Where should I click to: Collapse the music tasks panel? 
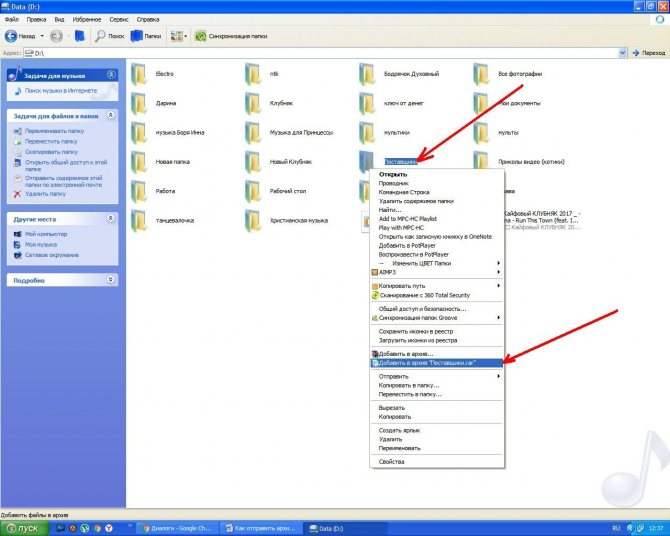(111, 74)
